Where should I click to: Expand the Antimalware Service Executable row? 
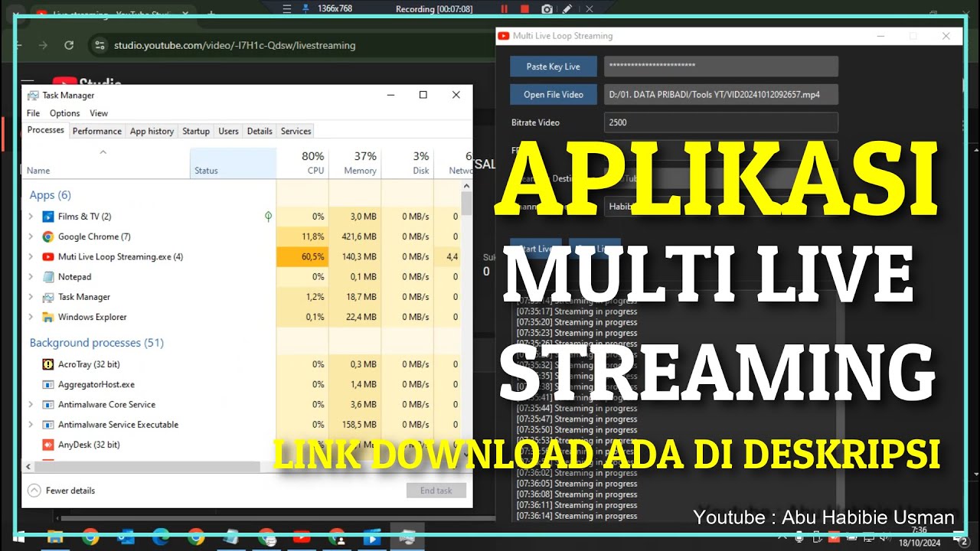[x=31, y=424]
